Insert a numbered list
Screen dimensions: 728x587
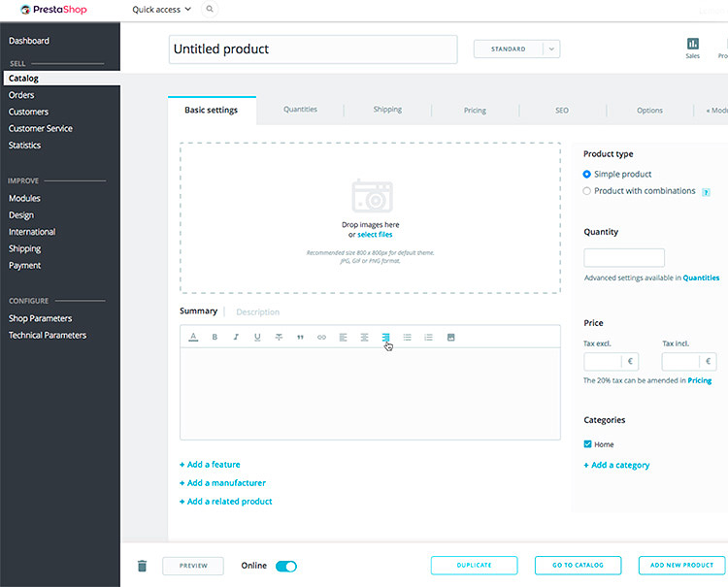tap(428, 338)
